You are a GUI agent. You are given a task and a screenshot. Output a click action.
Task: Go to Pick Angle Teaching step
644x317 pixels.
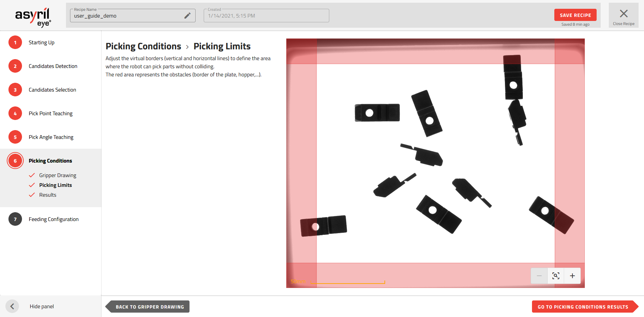pyautogui.click(x=51, y=137)
